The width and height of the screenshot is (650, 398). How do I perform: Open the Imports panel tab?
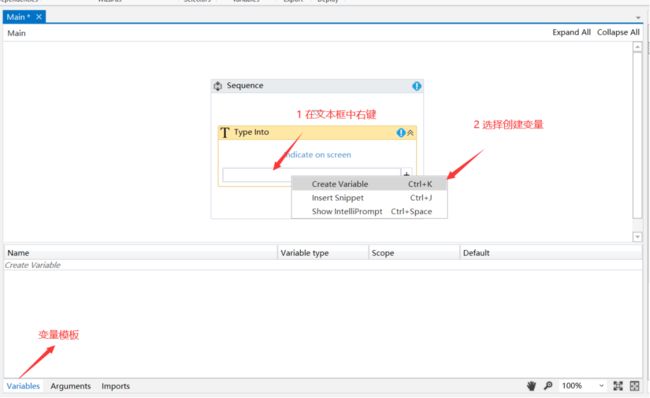(x=116, y=386)
